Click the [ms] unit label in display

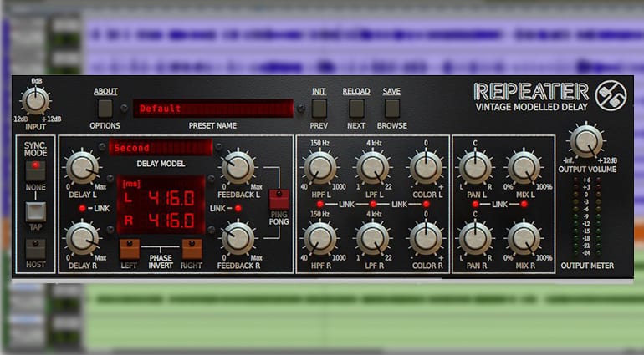(x=131, y=183)
